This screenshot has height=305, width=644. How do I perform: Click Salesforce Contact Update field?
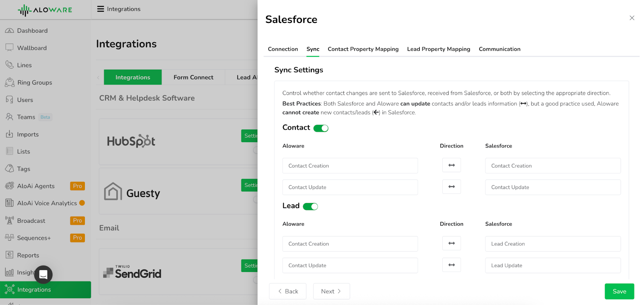(553, 187)
